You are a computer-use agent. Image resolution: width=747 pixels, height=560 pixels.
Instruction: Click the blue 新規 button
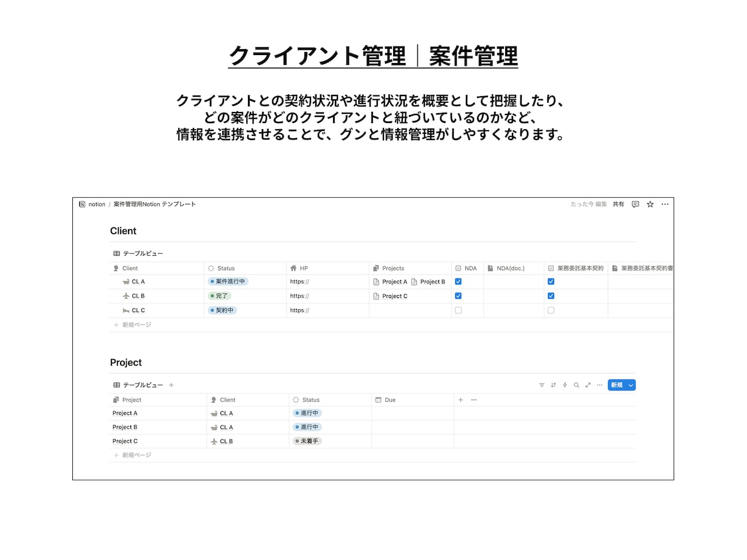pyautogui.click(x=616, y=385)
